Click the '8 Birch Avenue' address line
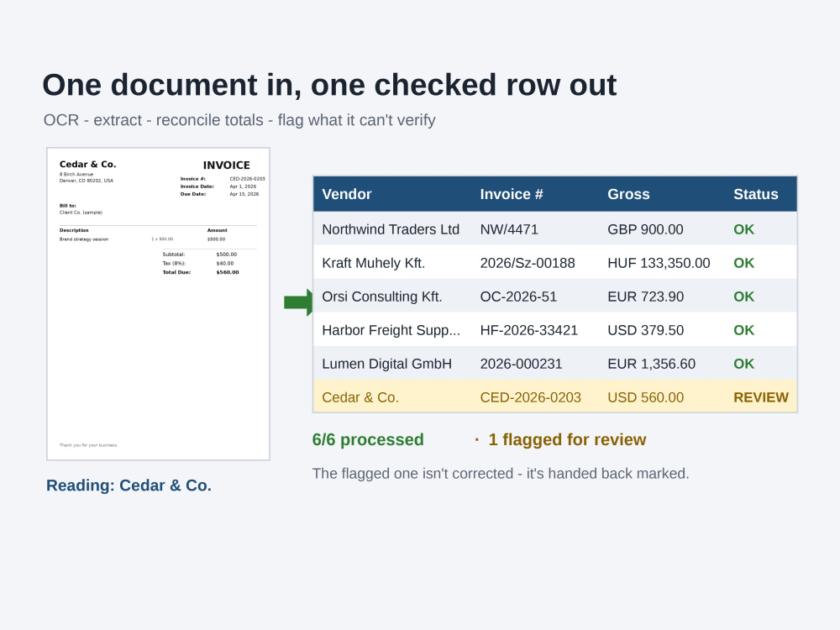This screenshot has width=840, height=630. [76, 174]
